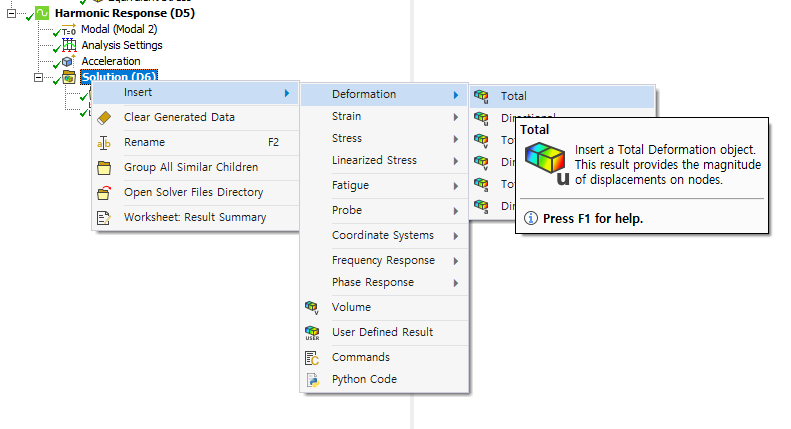Screen dimensions: 791x429
Task: Open the Frequency Response submenu arrow
Action: [x=456, y=261]
